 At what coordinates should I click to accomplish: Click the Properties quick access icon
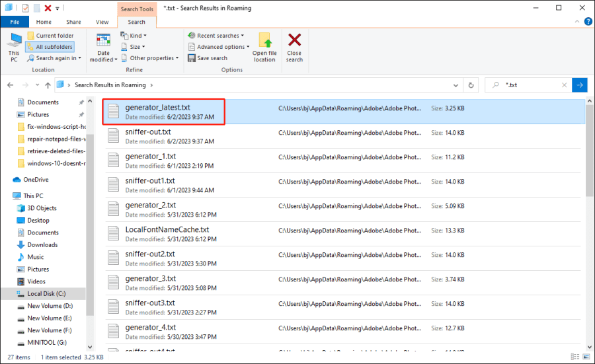[x=25, y=8]
